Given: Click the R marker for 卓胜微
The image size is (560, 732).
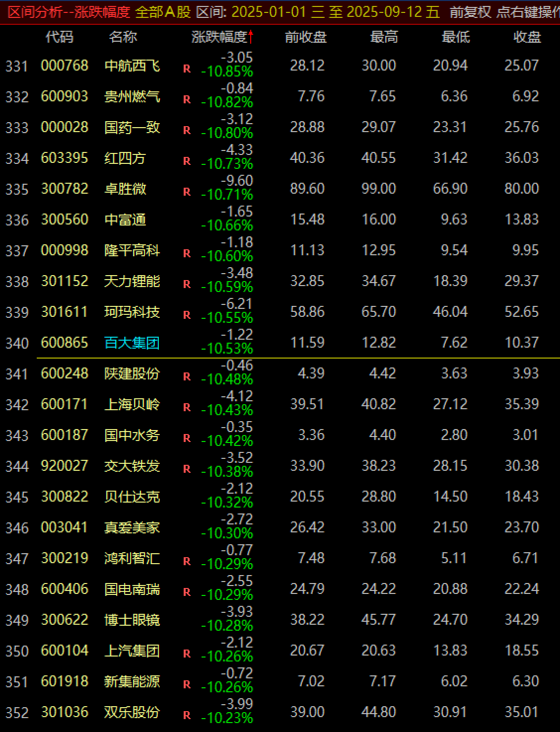Looking at the screenshot, I should coord(187,192).
